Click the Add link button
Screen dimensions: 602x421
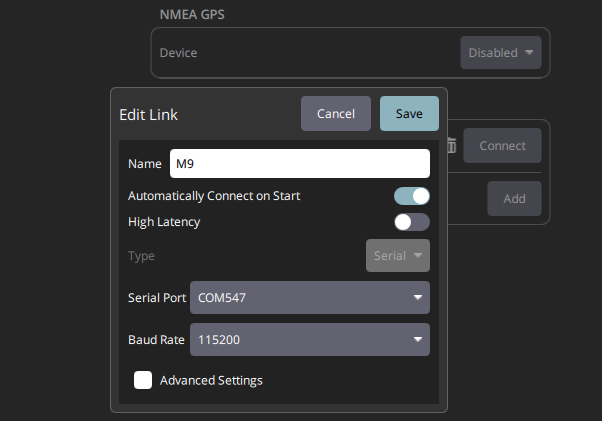pos(514,199)
